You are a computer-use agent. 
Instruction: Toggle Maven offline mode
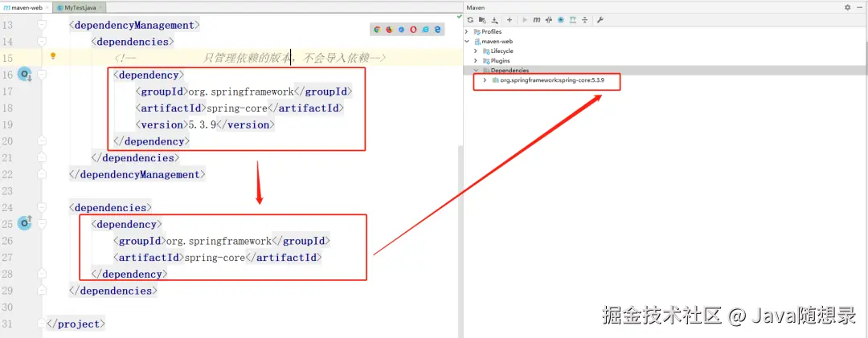point(549,20)
